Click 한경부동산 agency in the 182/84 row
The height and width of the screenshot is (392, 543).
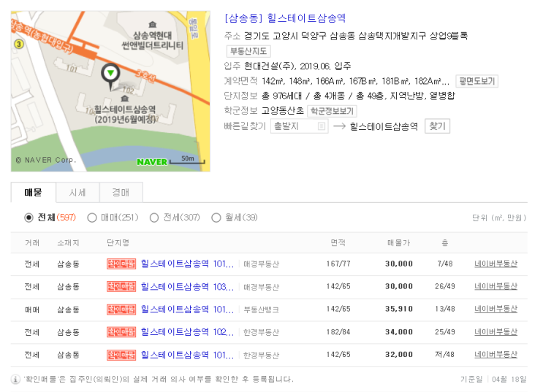pyautogui.click(x=261, y=332)
